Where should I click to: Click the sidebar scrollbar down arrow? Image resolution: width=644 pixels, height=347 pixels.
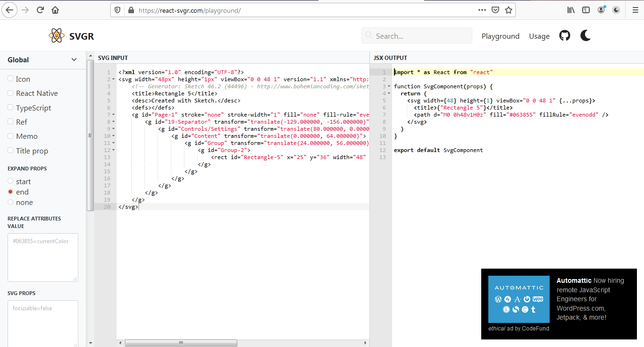[x=90, y=343]
